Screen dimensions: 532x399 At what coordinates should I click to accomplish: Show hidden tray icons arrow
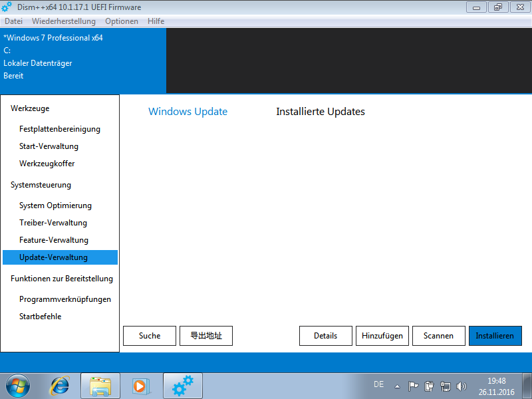coord(397,386)
